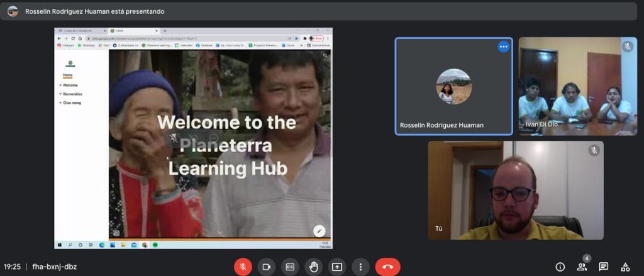Image resolution: width=644 pixels, height=276 pixels.
Task: Open the Chrome three-dot menu in presentation
Action: (328, 38)
